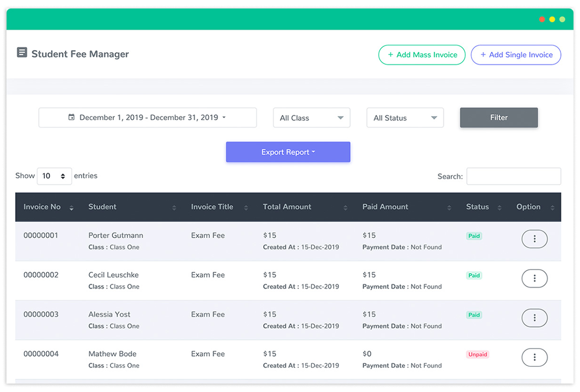Viewport: 580px width, 392px height.
Task: Open options menu for Alessia Yost invoice
Action: pos(534,318)
